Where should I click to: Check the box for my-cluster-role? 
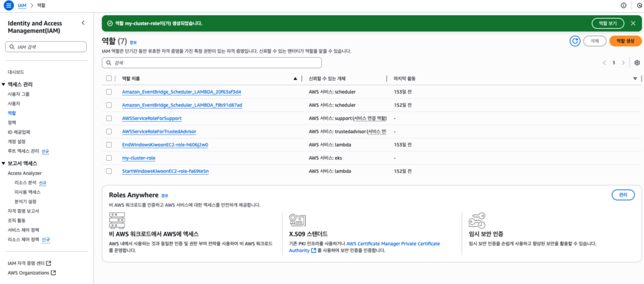(109, 158)
